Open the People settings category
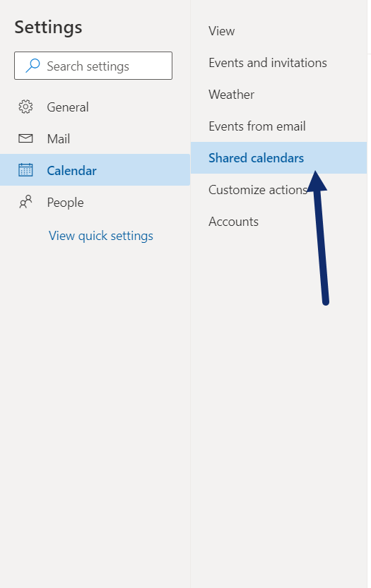 [95, 203]
